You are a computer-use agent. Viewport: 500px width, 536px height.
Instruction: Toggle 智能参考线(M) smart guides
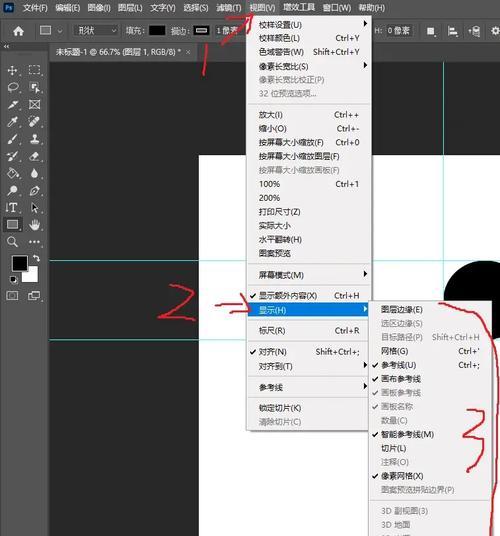[430, 434]
